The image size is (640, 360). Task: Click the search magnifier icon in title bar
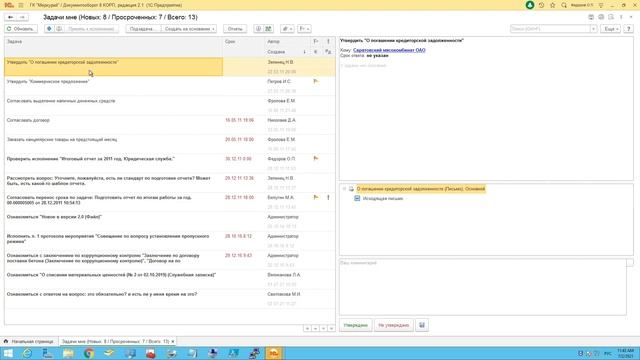click(564, 5)
